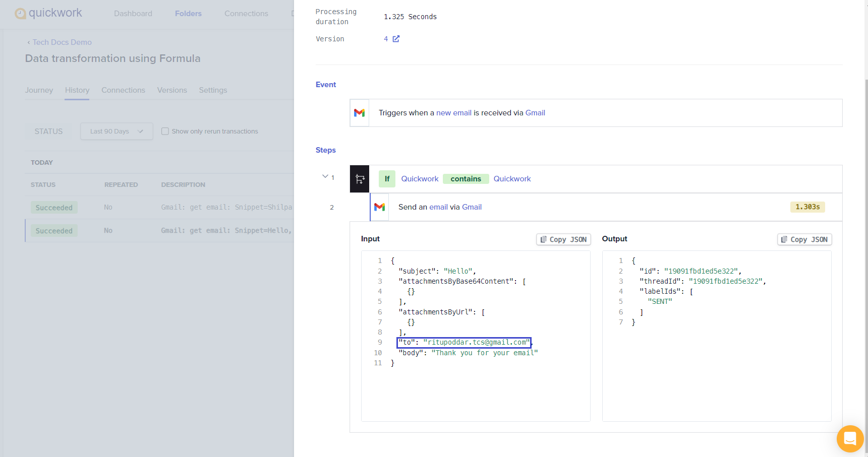
Task: Copy the Input JSON
Action: point(563,240)
